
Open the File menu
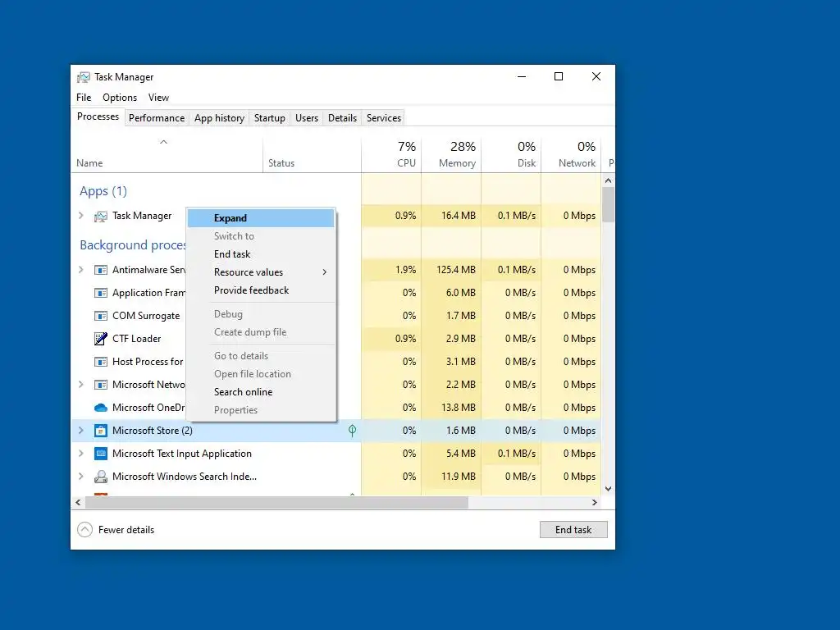point(84,98)
